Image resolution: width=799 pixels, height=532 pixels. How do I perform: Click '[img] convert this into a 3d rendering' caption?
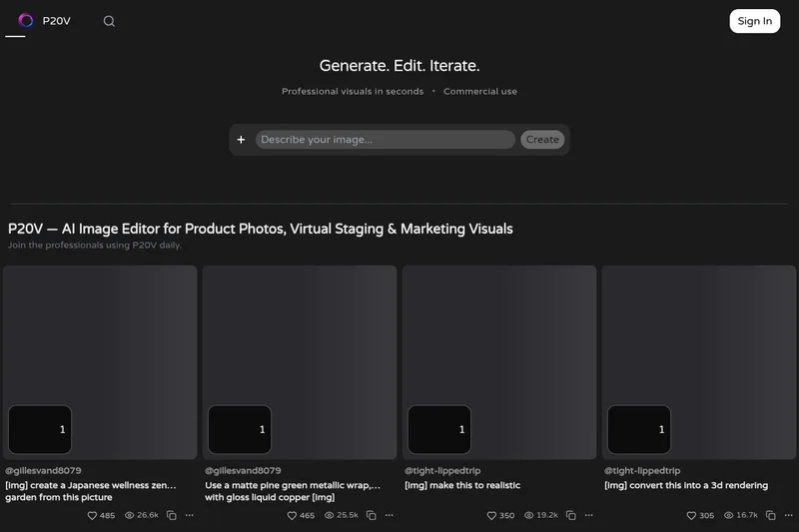(686, 485)
